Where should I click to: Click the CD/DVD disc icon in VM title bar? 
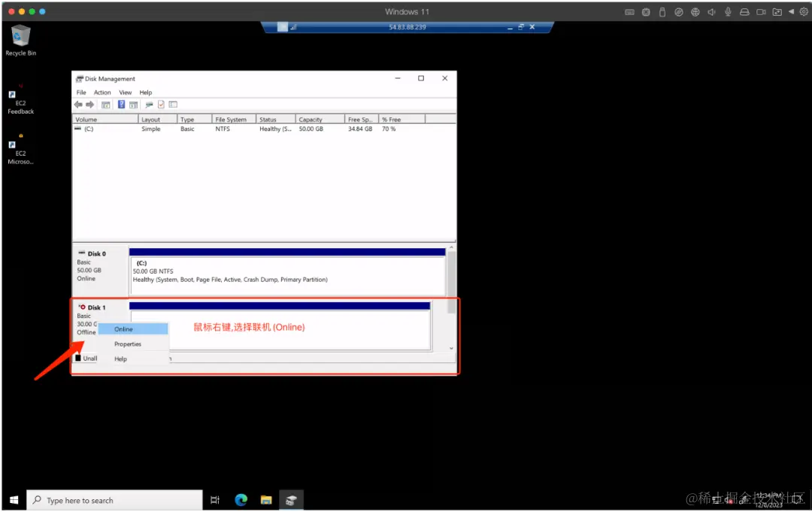679,12
